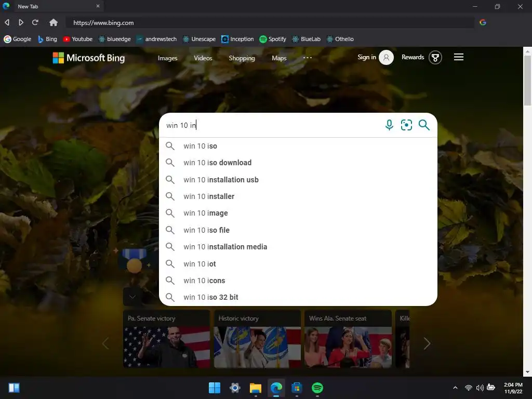Open Rewards text link

tap(413, 57)
